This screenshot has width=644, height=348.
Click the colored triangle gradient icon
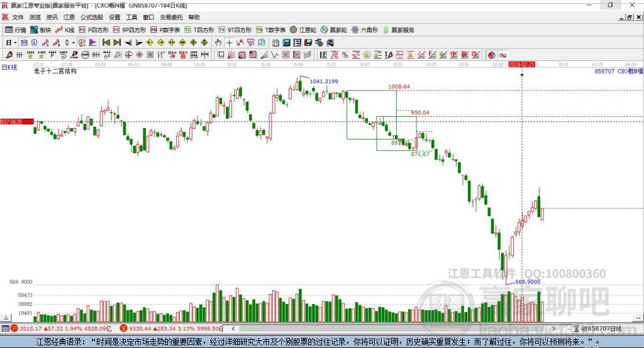pyautogui.click(x=93, y=43)
